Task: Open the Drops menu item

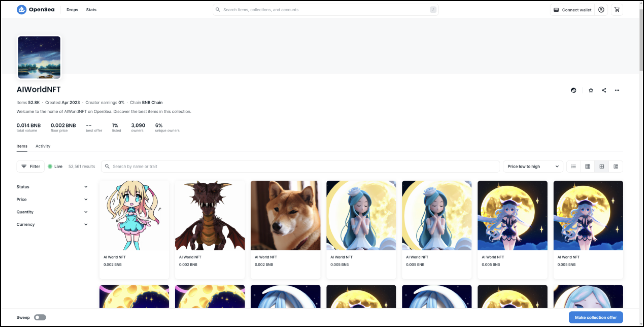Action: (72, 10)
